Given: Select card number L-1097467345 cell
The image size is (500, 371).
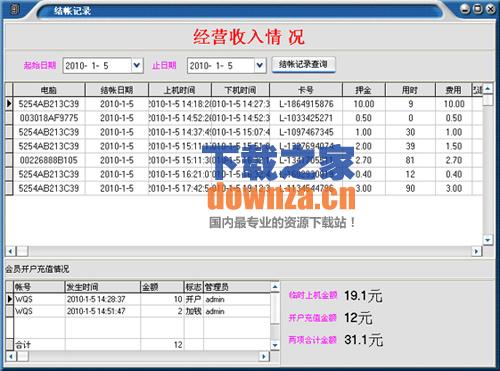Looking at the screenshot, I should point(306,132).
